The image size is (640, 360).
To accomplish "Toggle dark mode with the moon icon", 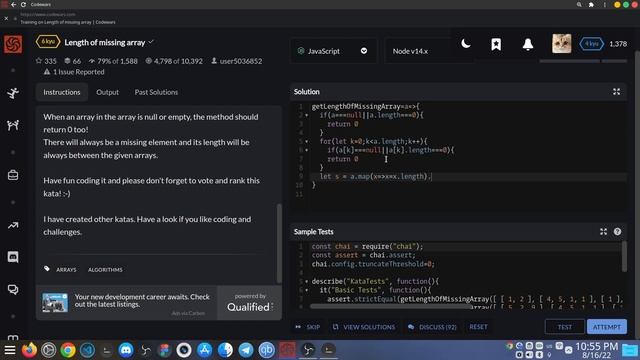I will (x=465, y=44).
